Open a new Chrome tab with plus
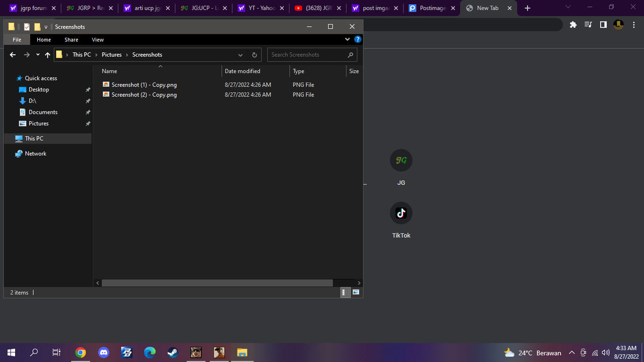Viewport: 644px width, 362px height. [x=527, y=8]
